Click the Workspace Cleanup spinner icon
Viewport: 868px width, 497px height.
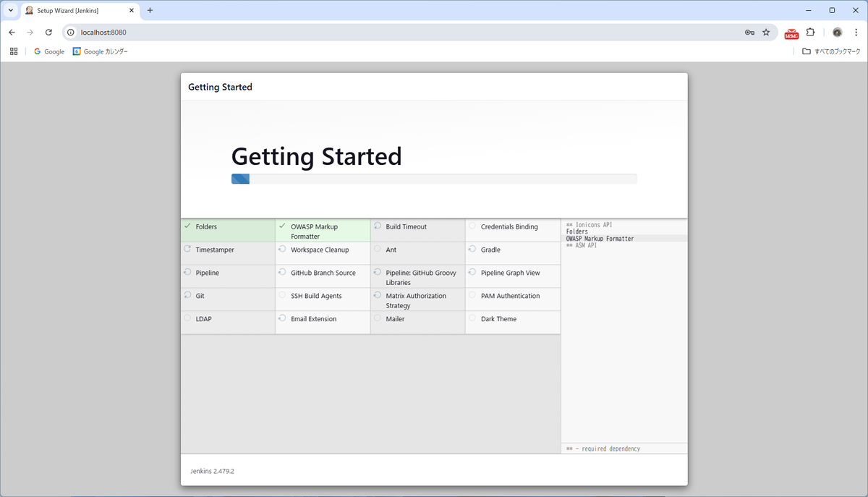[x=282, y=249]
